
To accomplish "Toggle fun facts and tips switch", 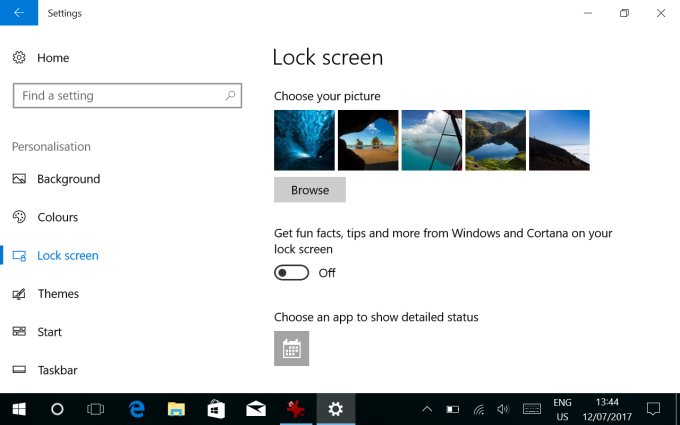I will (x=292, y=273).
